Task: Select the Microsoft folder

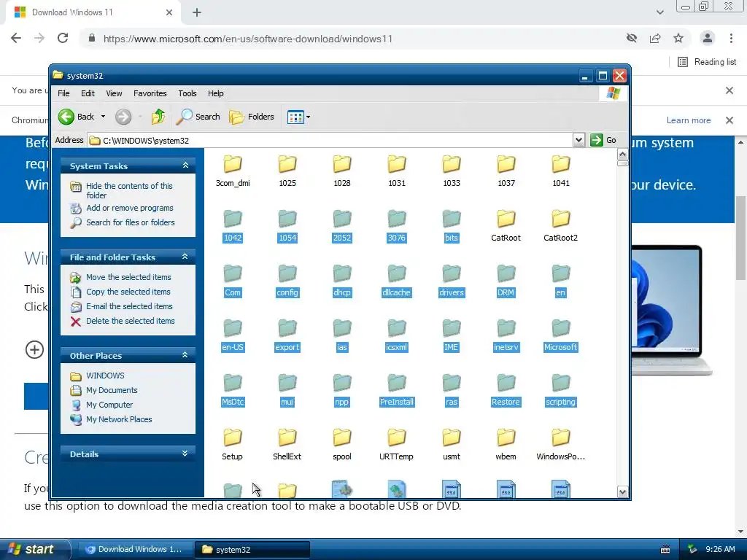Action: coord(561,335)
